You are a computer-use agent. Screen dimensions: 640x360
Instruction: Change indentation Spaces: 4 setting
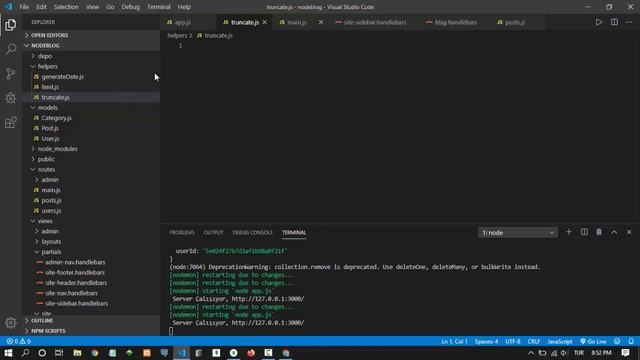pos(486,341)
